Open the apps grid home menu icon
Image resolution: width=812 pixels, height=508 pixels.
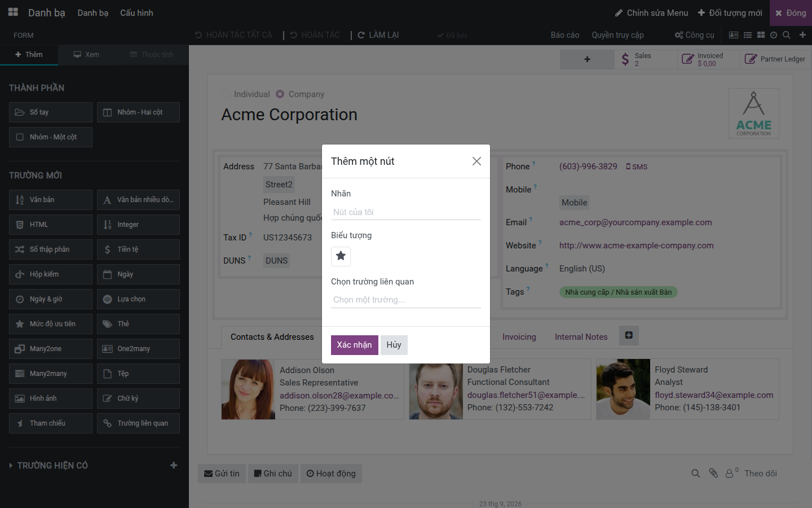[x=13, y=12]
